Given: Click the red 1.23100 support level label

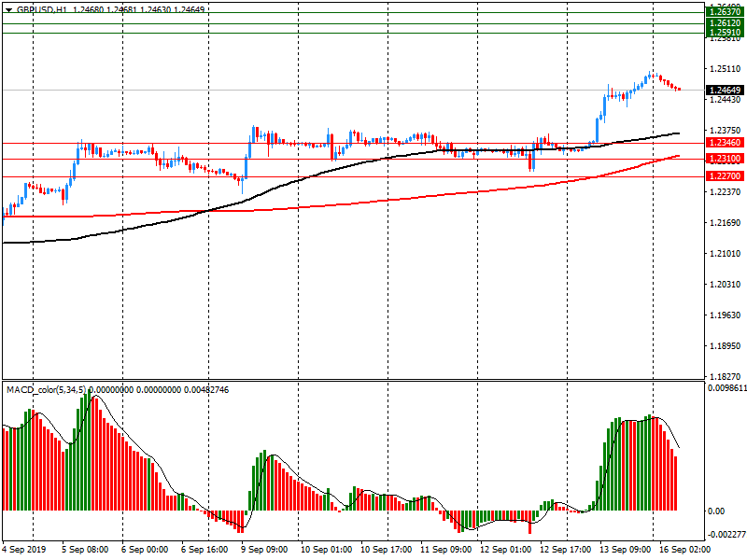Looking at the screenshot, I should [x=725, y=158].
